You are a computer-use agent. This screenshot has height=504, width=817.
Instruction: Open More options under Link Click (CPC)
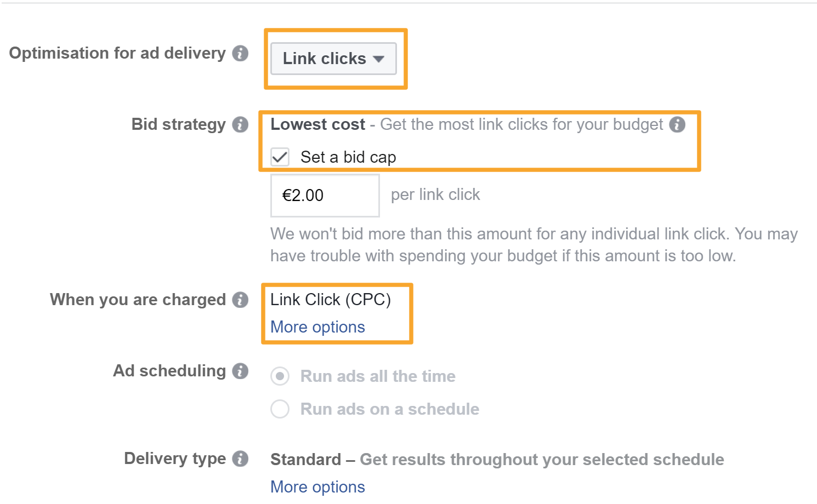(317, 327)
